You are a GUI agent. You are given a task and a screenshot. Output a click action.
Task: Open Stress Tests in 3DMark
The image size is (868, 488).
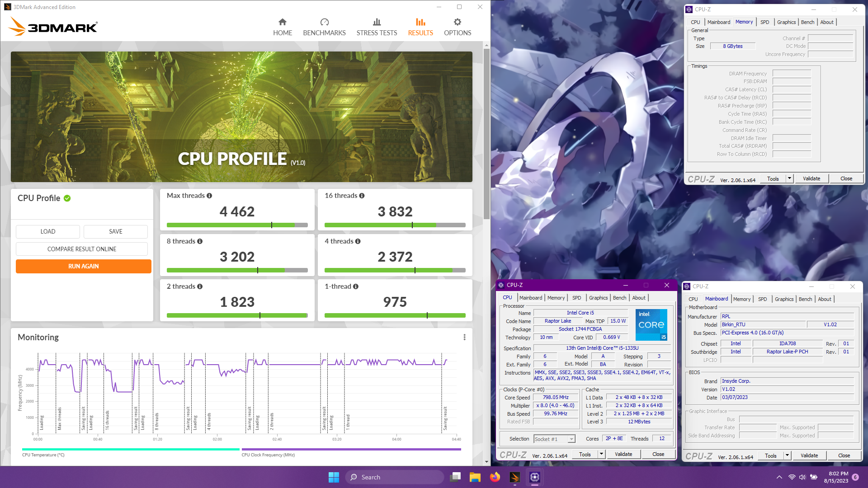[377, 27]
